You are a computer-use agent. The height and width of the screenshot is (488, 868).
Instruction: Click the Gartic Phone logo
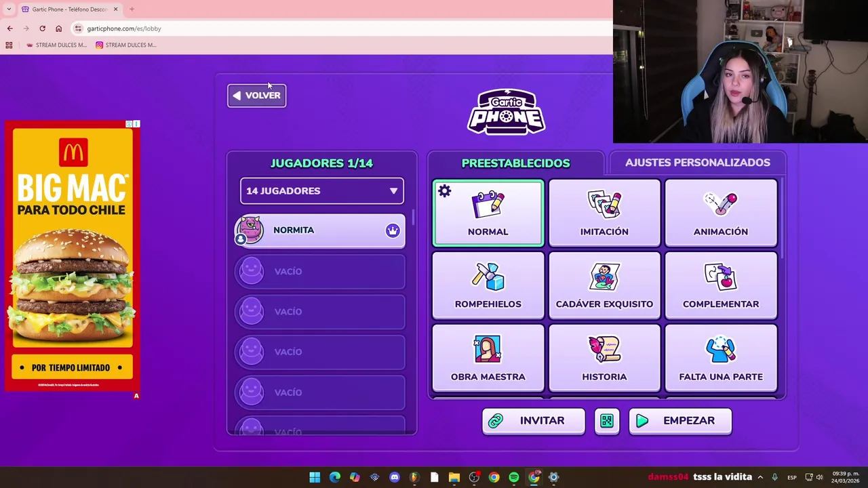pos(506,112)
